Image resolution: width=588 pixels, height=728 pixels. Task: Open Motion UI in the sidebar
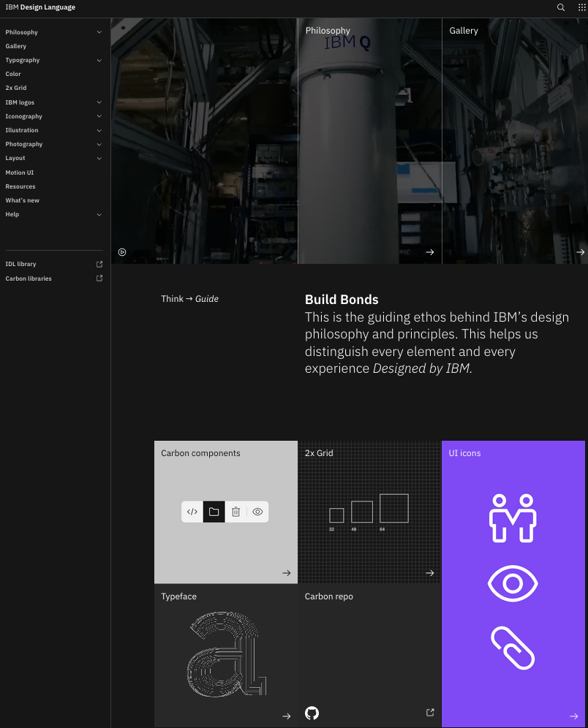pos(20,172)
